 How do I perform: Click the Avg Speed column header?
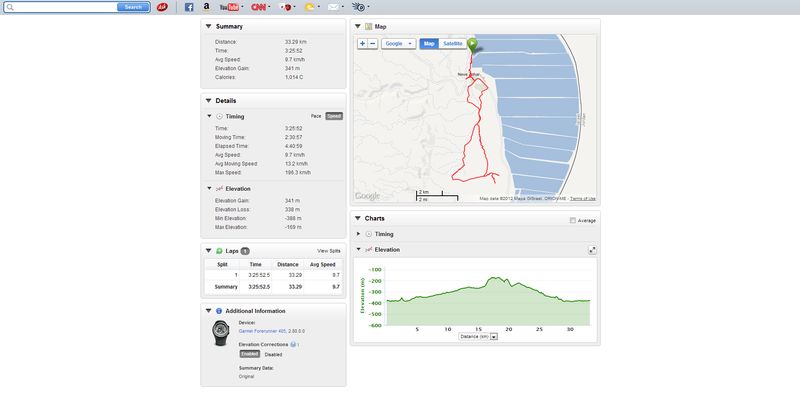coord(323,265)
